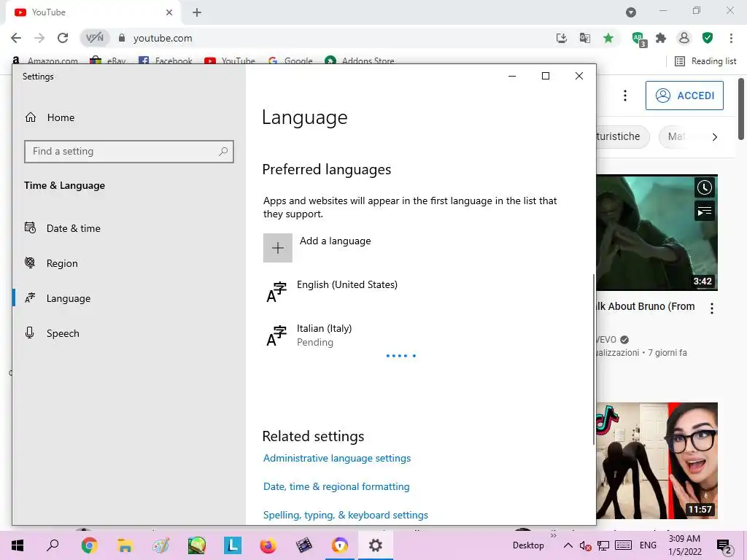Go back in Chrome browser
Screen dimensions: 747x560
pos(16,38)
